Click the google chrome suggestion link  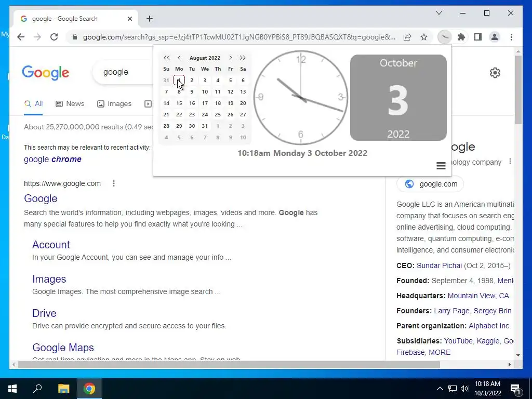coord(52,159)
